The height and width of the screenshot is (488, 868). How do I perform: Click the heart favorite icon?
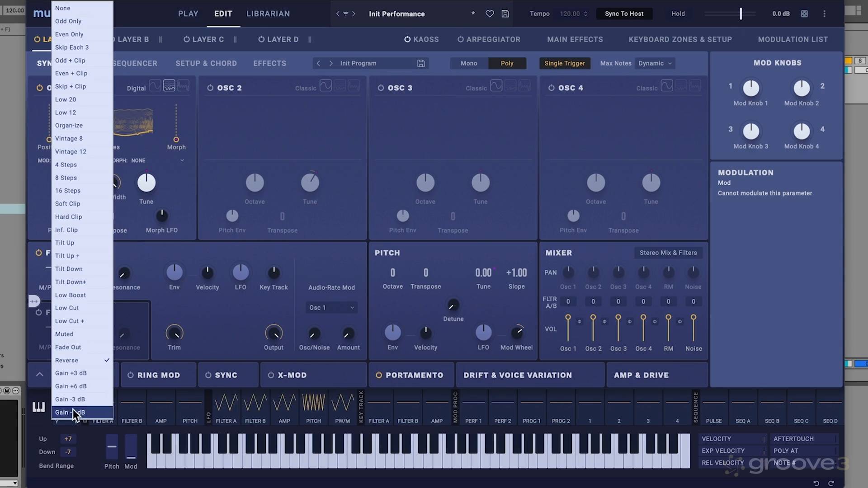[490, 14]
